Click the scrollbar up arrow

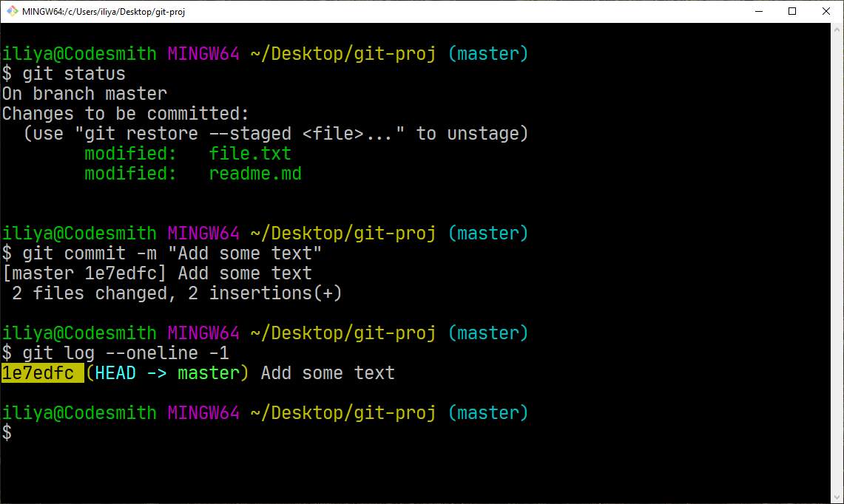click(x=837, y=30)
